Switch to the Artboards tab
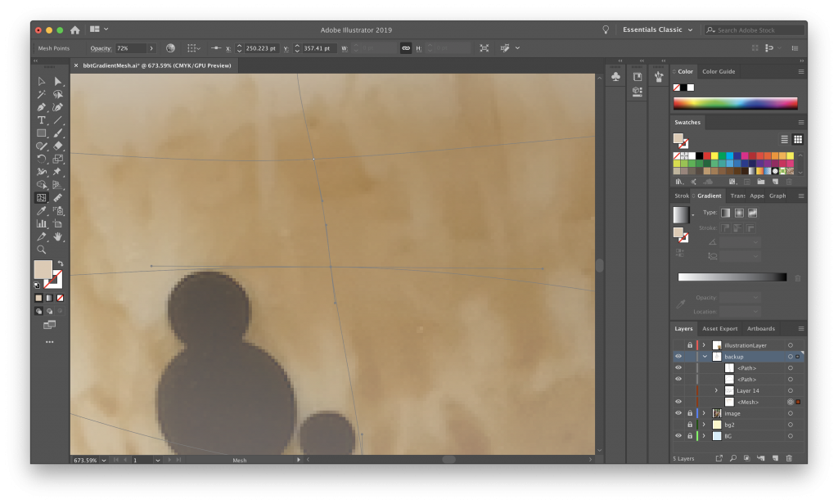 coord(760,329)
